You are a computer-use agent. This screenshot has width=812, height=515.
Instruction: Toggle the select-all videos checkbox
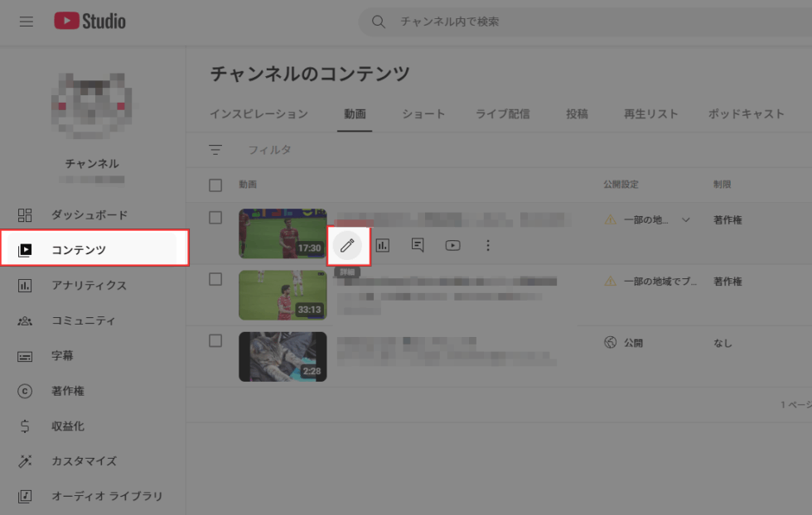[215, 185]
